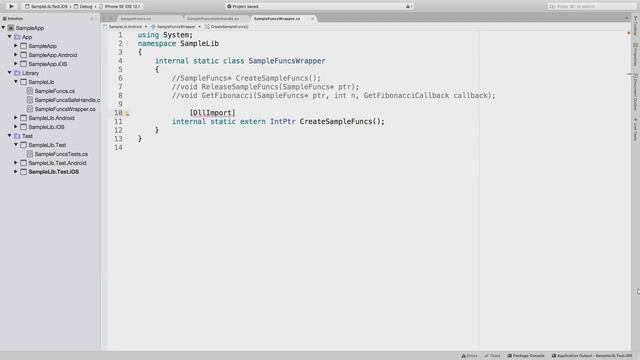Expand the SampleLib.iOS project
Screen dimensions: 640x360
(x=16, y=127)
